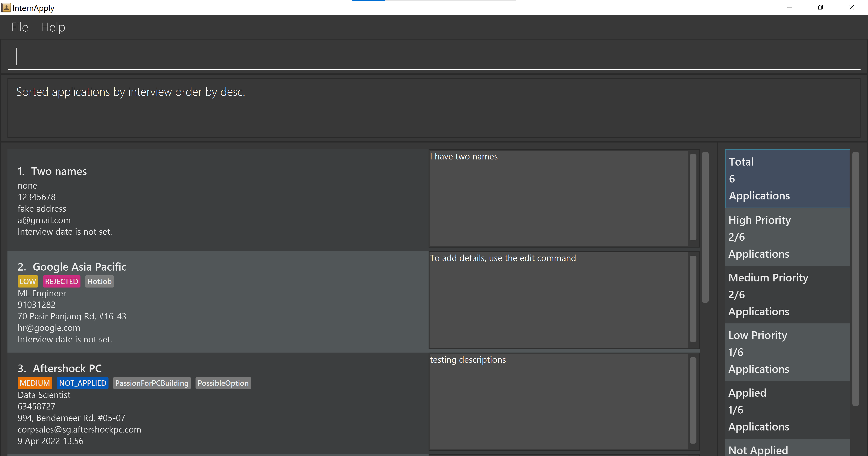The height and width of the screenshot is (456, 868).
Task: Click the High Priority summary card
Action: (787, 237)
